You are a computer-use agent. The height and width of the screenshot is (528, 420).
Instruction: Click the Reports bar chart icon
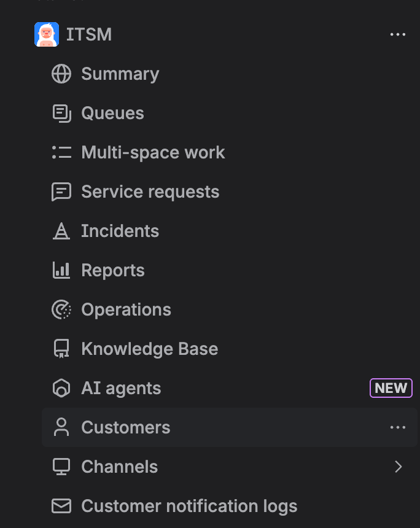click(61, 270)
